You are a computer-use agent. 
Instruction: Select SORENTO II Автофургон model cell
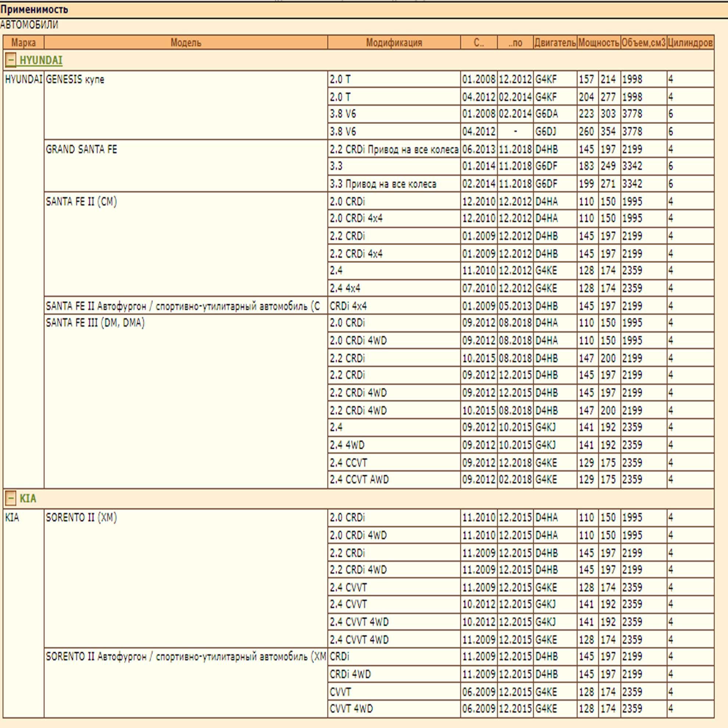186,682
